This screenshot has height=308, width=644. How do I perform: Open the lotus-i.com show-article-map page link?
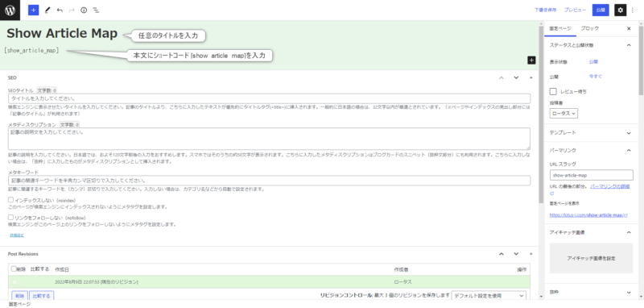[588, 214]
